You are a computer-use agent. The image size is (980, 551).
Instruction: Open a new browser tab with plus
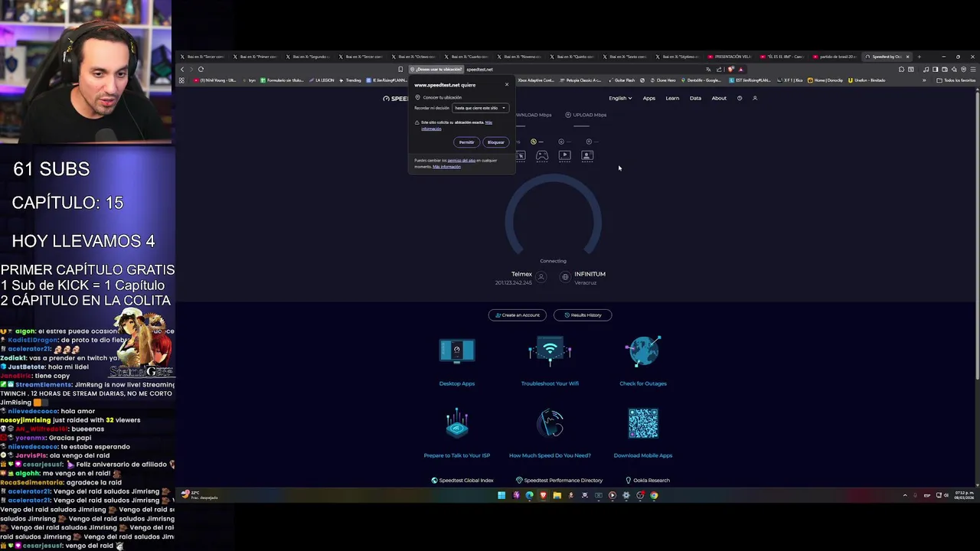[x=920, y=57]
